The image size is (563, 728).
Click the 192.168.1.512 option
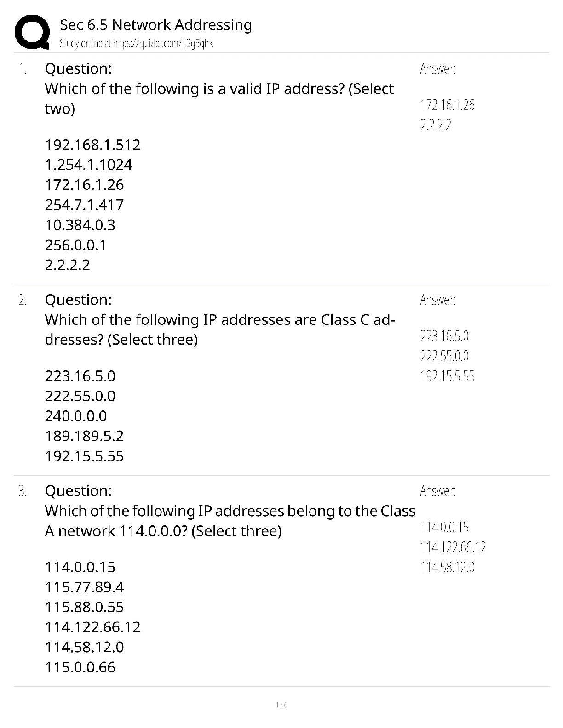click(x=92, y=145)
